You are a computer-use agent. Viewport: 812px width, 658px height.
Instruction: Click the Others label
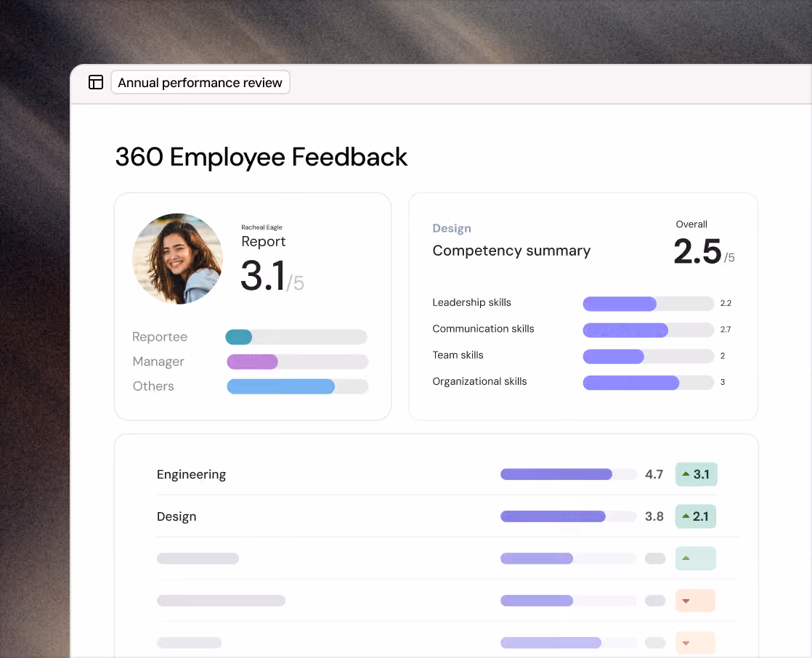click(153, 386)
